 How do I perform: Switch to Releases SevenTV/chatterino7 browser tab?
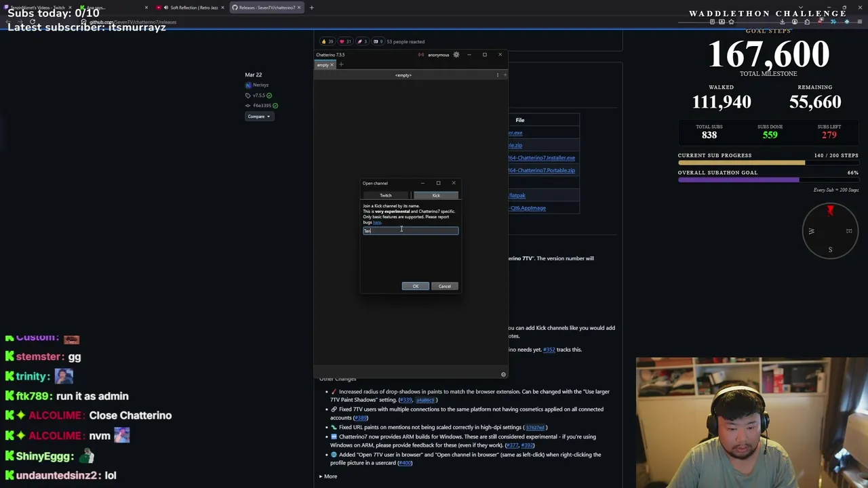pyautogui.click(x=267, y=7)
